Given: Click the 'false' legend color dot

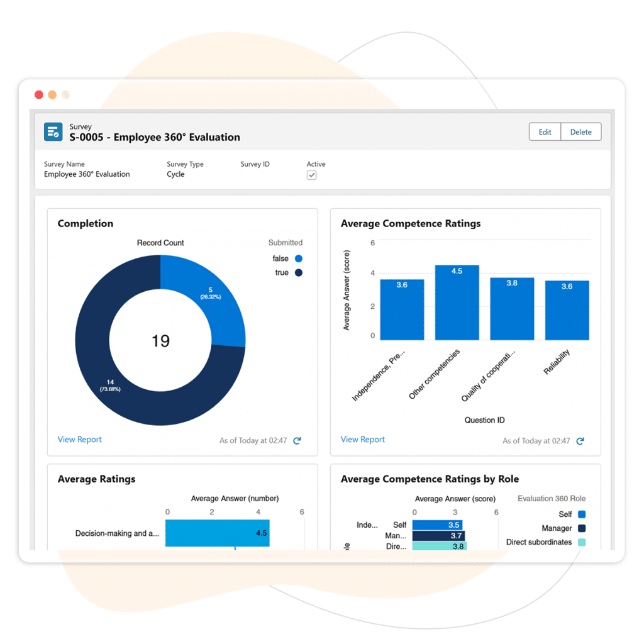Looking at the screenshot, I should click(298, 258).
